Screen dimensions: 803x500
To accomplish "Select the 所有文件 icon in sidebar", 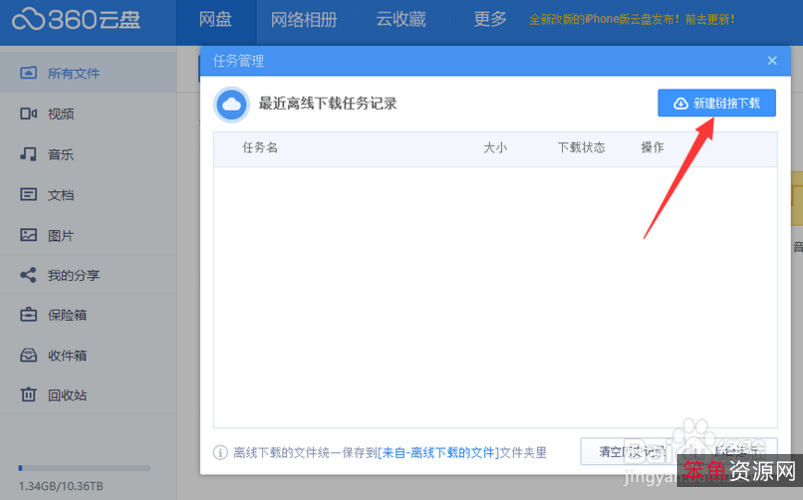I will tap(28, 73).
